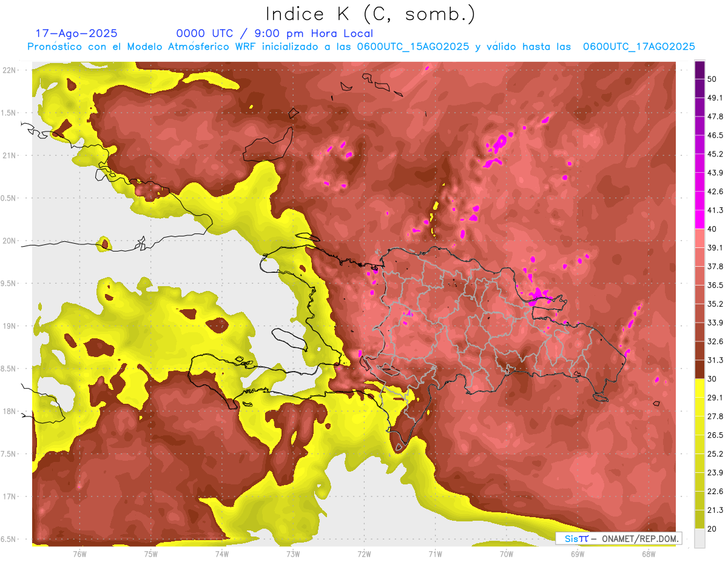
Task: Click the legend value '47.8'
Action: click(x=715, y=116)
